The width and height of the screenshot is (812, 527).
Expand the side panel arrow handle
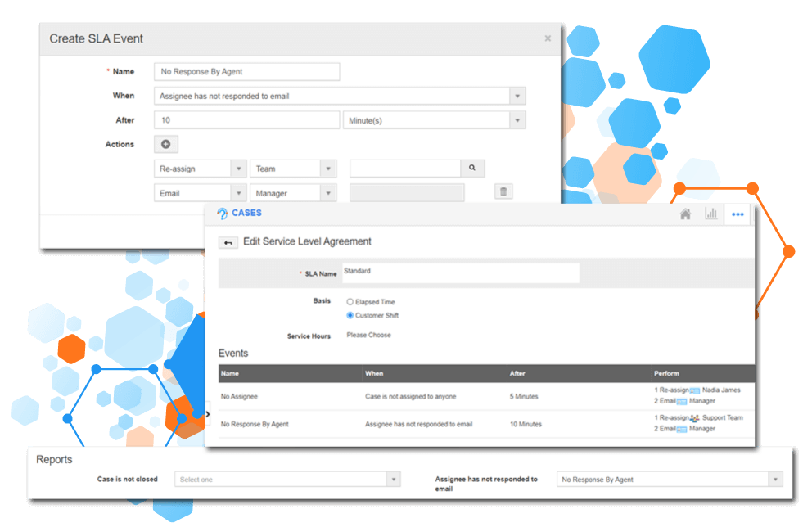point(207,415)
